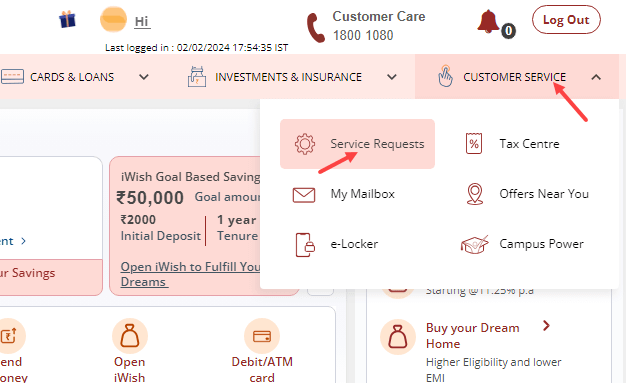Image resolution: width=626 pixels, height=383 pixels.
Task: Open the Cards & Loans menu
Action: point(72,77)
